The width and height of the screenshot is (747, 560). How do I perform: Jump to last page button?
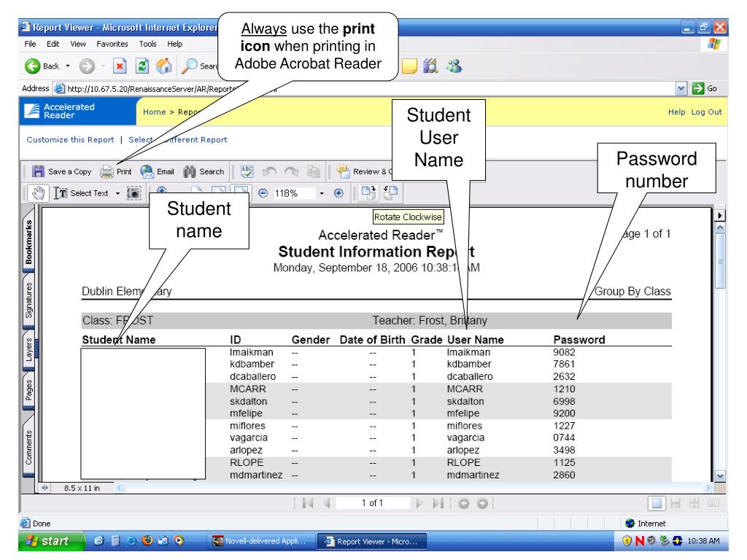(438, 503)
